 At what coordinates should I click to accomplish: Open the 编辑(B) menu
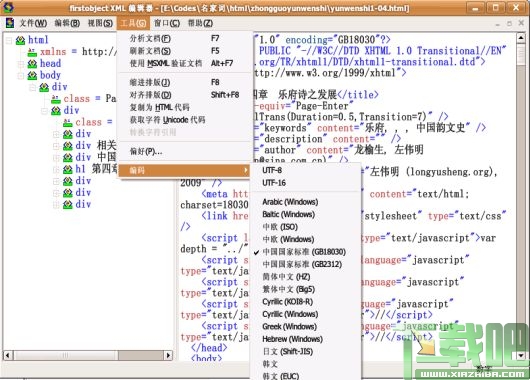tap(67, 23)
